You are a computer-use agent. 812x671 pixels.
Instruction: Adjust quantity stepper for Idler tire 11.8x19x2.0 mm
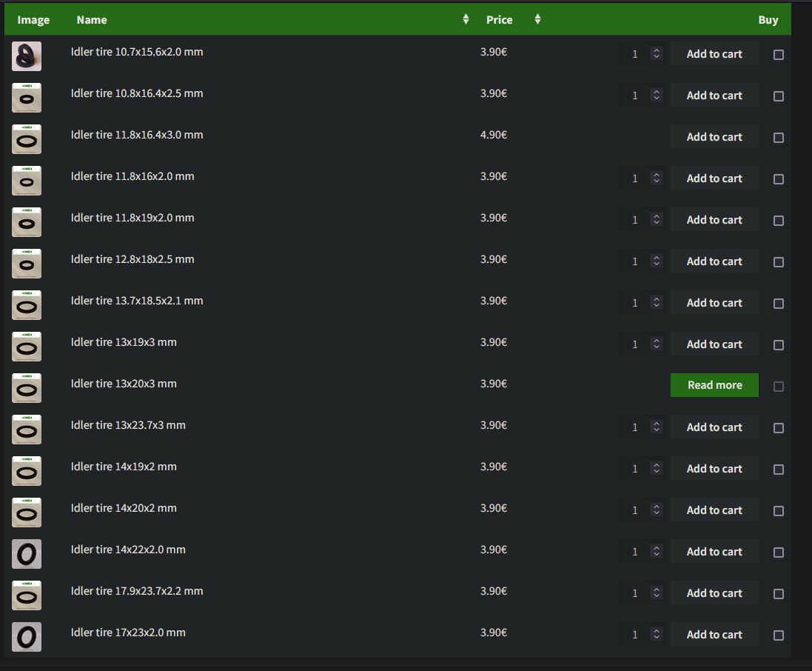(x=656, y=219)
